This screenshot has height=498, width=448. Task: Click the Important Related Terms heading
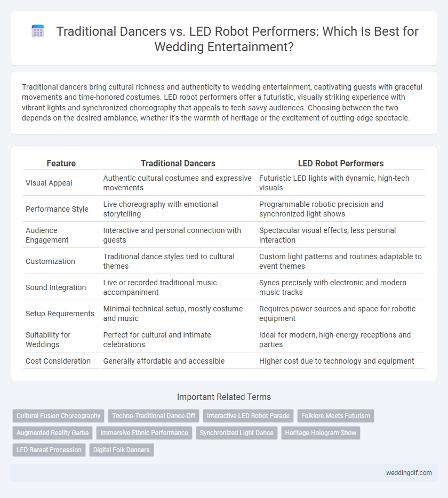(x=224, y=397)
